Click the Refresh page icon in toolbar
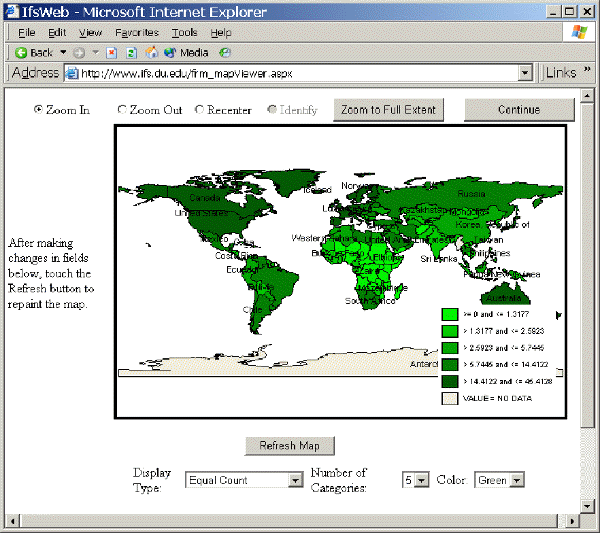 click(131, 52)
